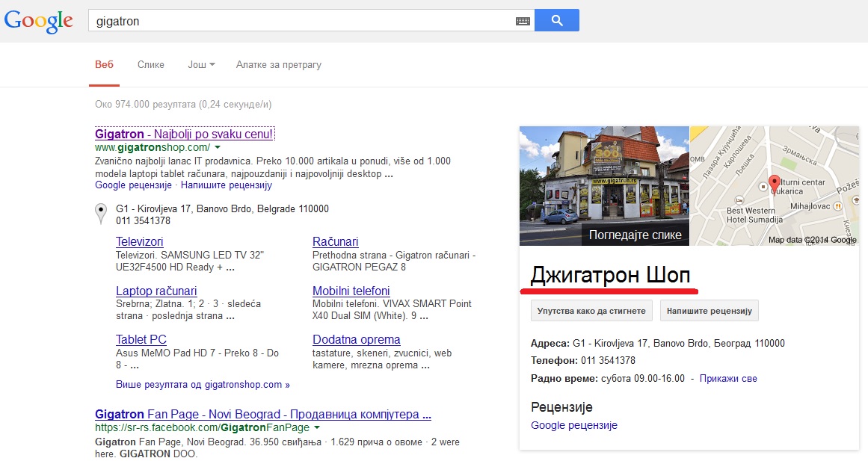This screenshot has height=461, width=868.
Task: Click the address line G1 - Kirovljeva 17 under first result
Action: click(x=222, y=209)
